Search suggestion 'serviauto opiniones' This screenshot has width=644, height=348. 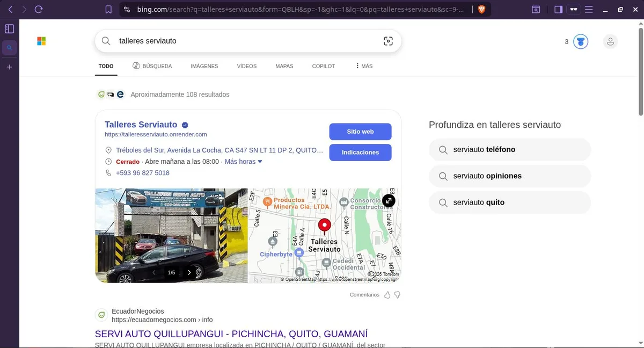point(510,176)
